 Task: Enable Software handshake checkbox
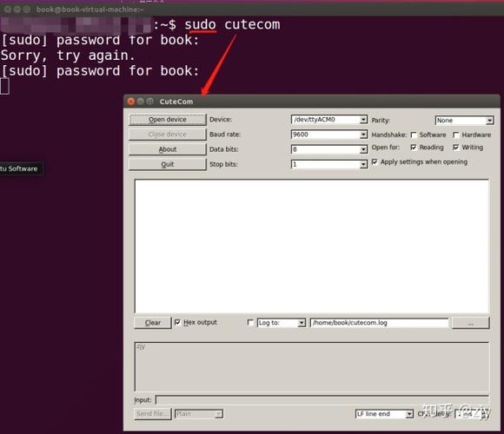tap(414, 135)
